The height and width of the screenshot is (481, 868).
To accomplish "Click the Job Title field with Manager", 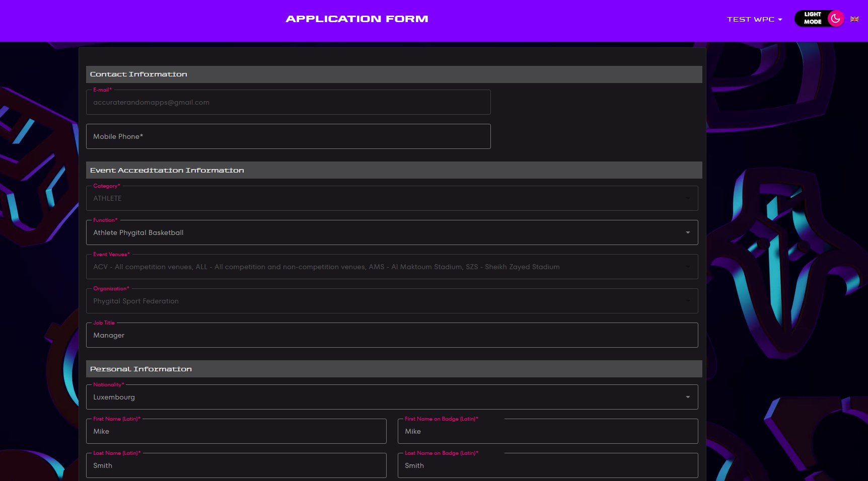I will [x=392, y=335].
